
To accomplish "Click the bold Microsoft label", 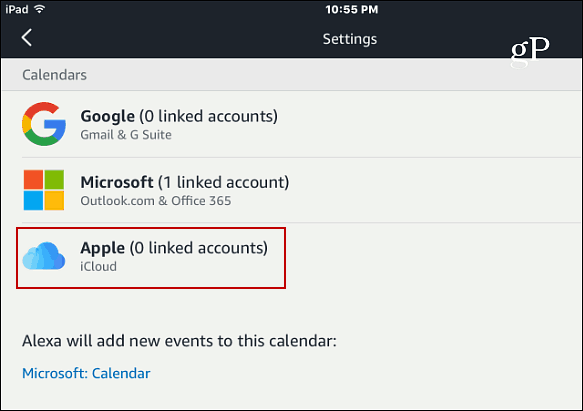I will point(117,182).
